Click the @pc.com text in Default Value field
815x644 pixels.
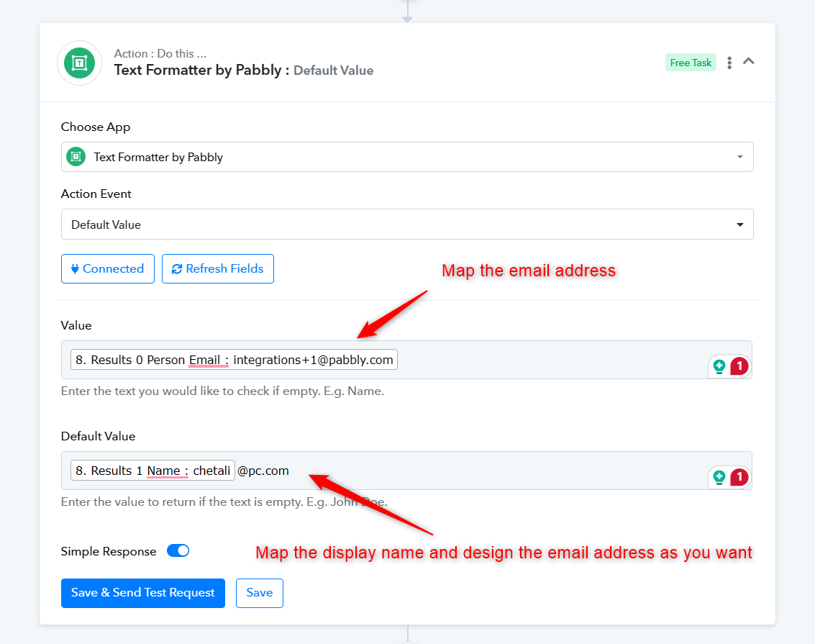(263, 471)
